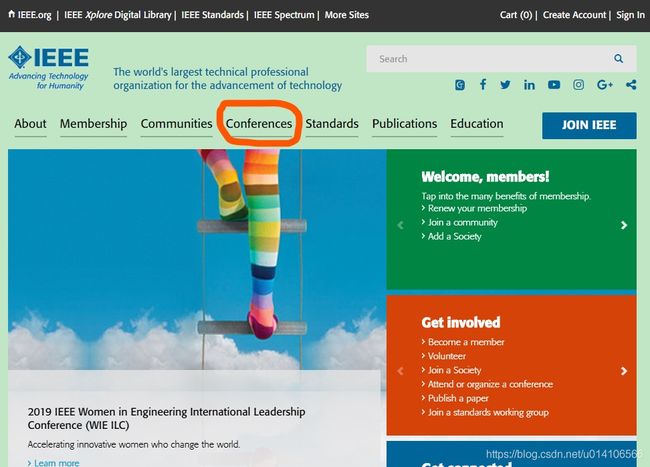The image size is (650, 467).
Task: Click Sign In
Action: pos(631,15)
